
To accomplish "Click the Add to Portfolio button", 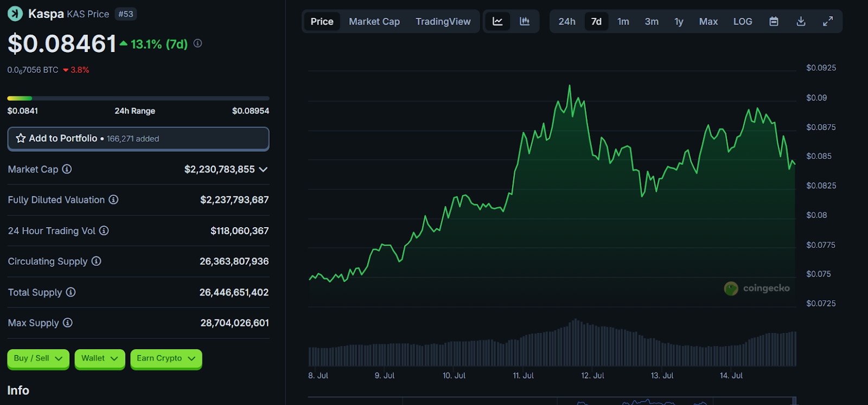I will [138, 138].
